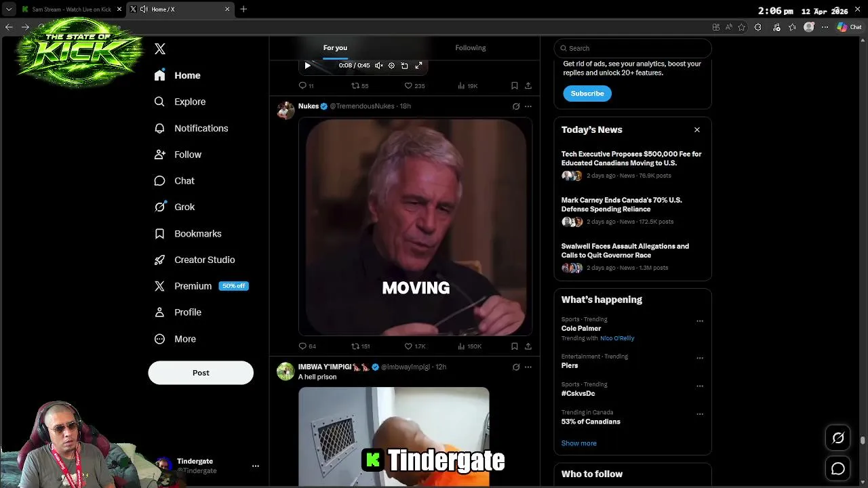Open Tech Executive $500,000 Fee news story
The height and width of the screenshot is (488, 868).
(632, 165)
